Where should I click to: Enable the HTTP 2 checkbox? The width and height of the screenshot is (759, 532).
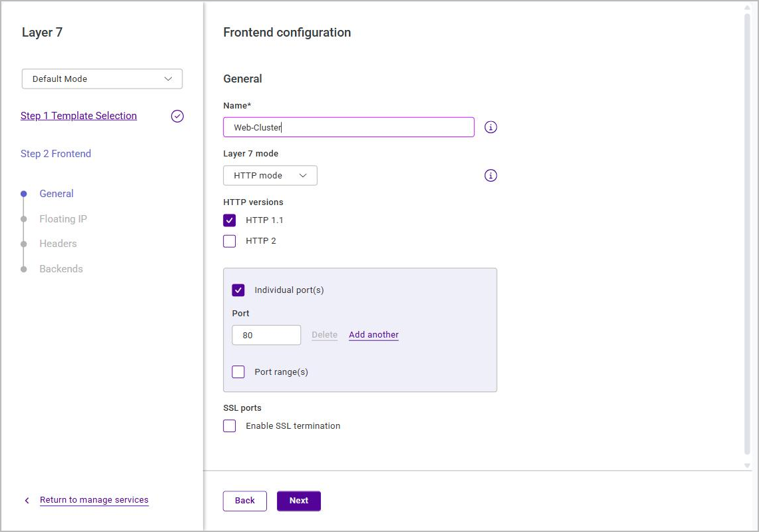(x=230, y=241)
